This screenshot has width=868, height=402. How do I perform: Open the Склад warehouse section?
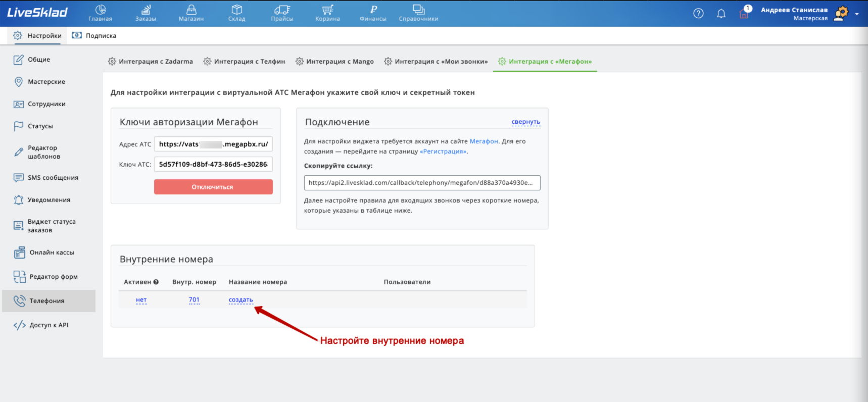(236, 13)
